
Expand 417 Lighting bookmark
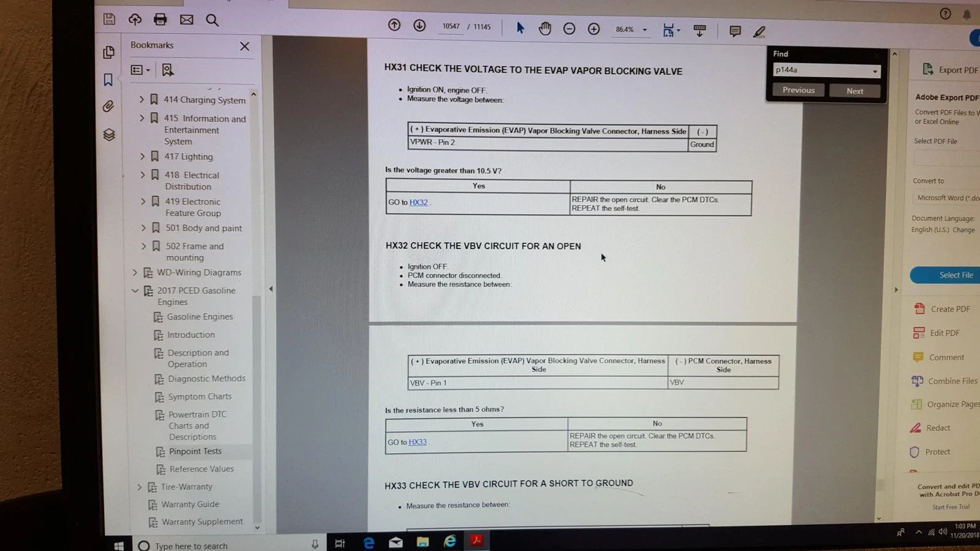click(x=143, y=156)
